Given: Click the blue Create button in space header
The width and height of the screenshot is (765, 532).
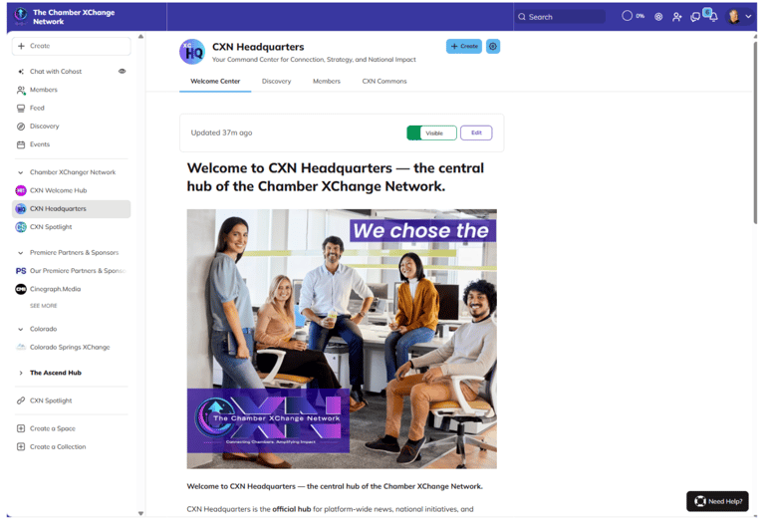Looking at the screenshot, I should [464, 47].
